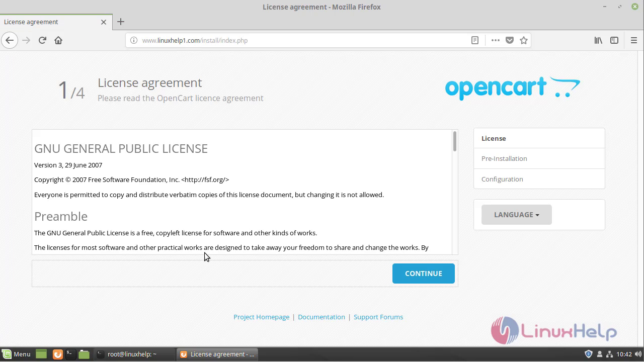Click the forward navigation arrow
Image resolution: width=644 pixels, height=362 pixels.
pos(26,40)
